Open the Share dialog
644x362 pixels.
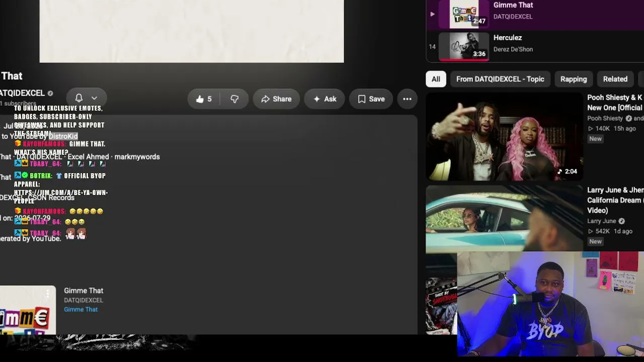pyautogui.click(x=276, y=99)
